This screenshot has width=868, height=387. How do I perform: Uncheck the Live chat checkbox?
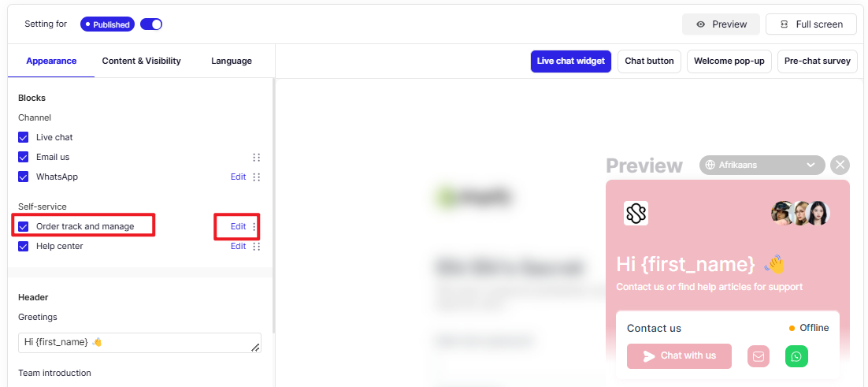pos(24,137)
